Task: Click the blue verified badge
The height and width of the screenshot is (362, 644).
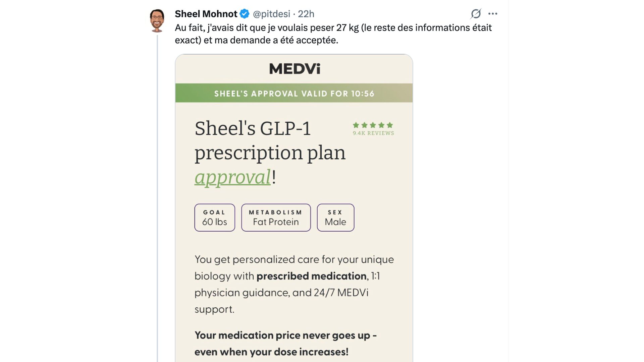Action: 245,14
